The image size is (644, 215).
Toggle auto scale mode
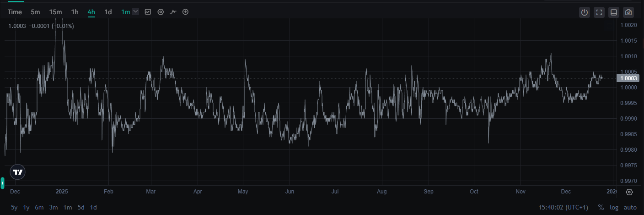(630, 208)
